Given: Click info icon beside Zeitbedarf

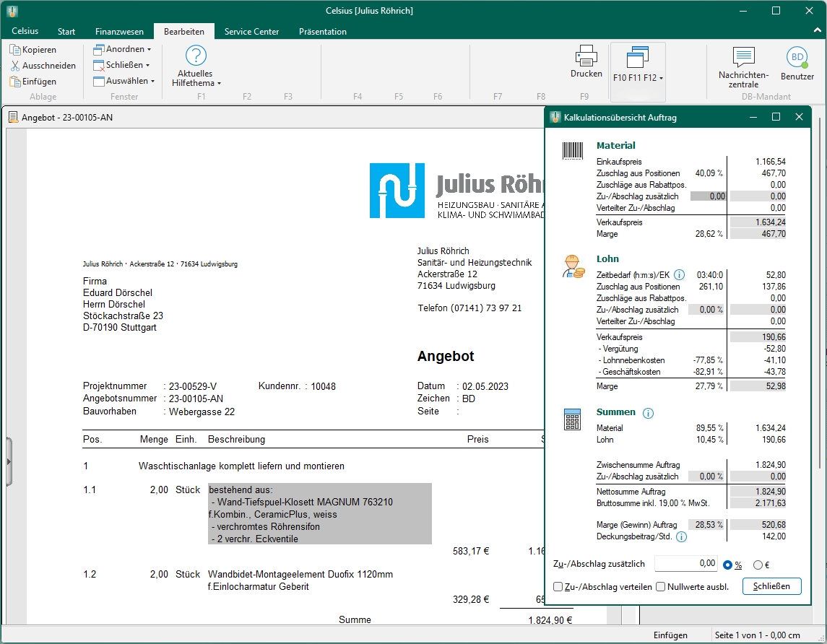Looking at the screenshot, I should pos(679,275).
